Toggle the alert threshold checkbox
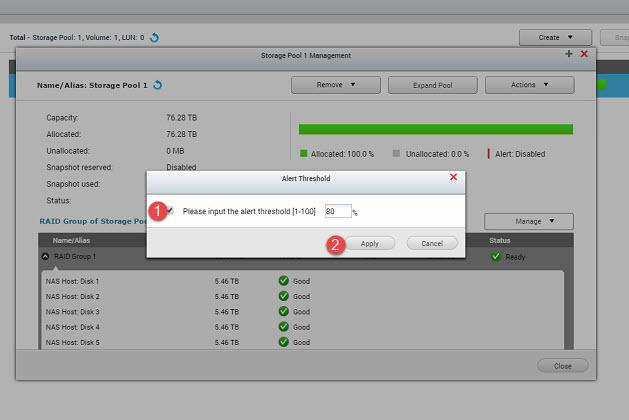The width and height of the screenshot is (629, 420). pos(170,210)
